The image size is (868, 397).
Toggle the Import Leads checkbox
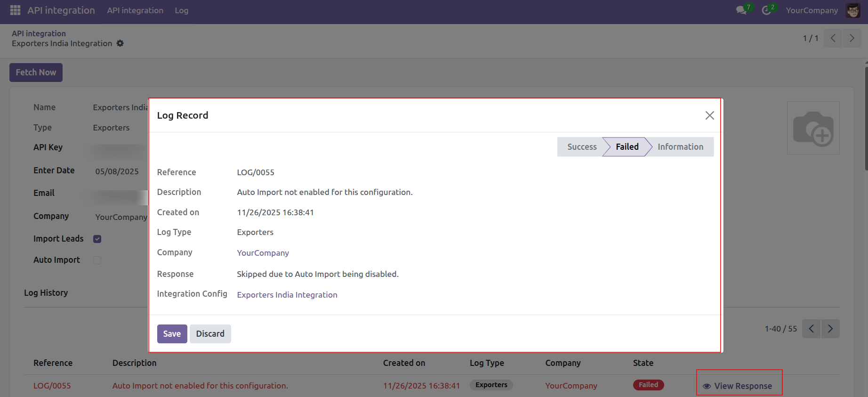coord(97,239)
